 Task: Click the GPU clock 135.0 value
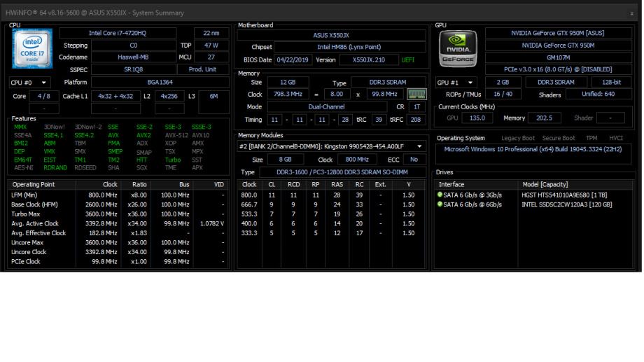[x=477, y=118]
